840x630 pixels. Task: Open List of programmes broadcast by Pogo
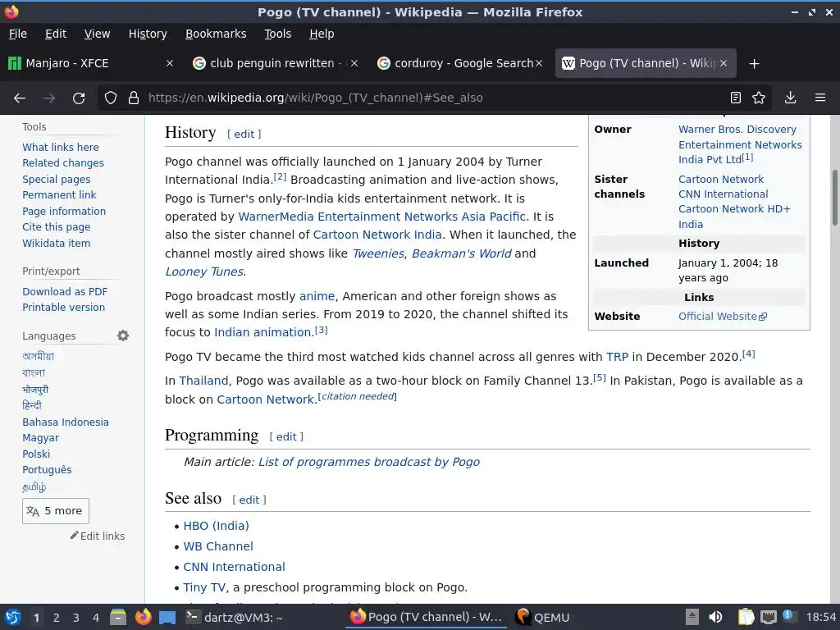click(369, 462)
